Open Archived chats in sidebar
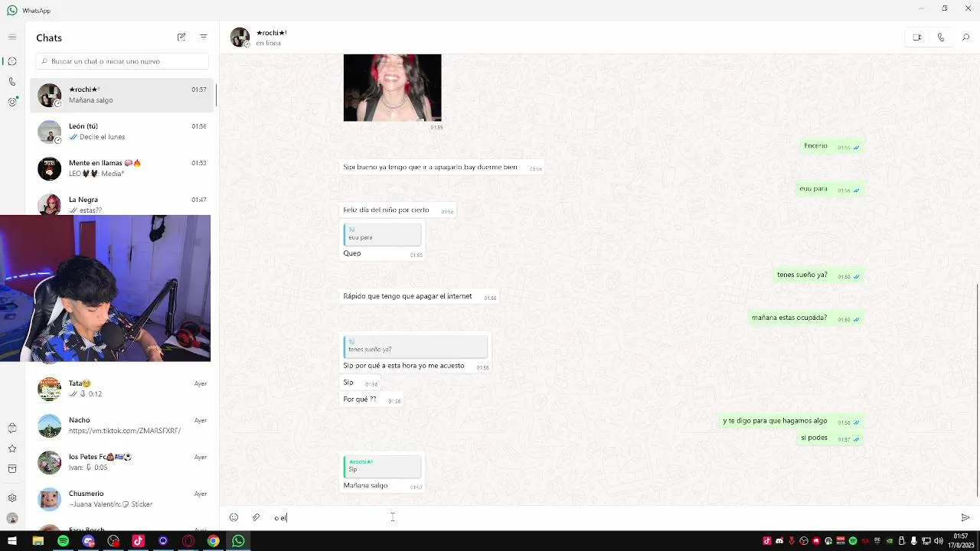 coord(11,468)
